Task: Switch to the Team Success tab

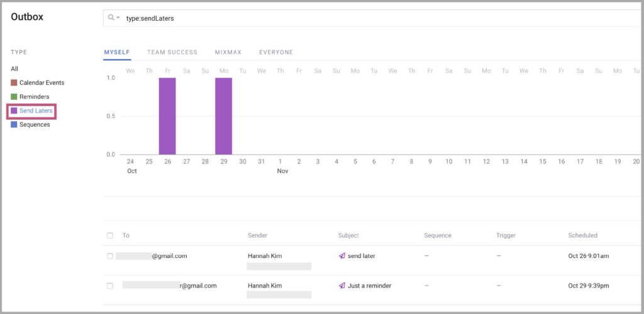Action: (x=172, y=52)
